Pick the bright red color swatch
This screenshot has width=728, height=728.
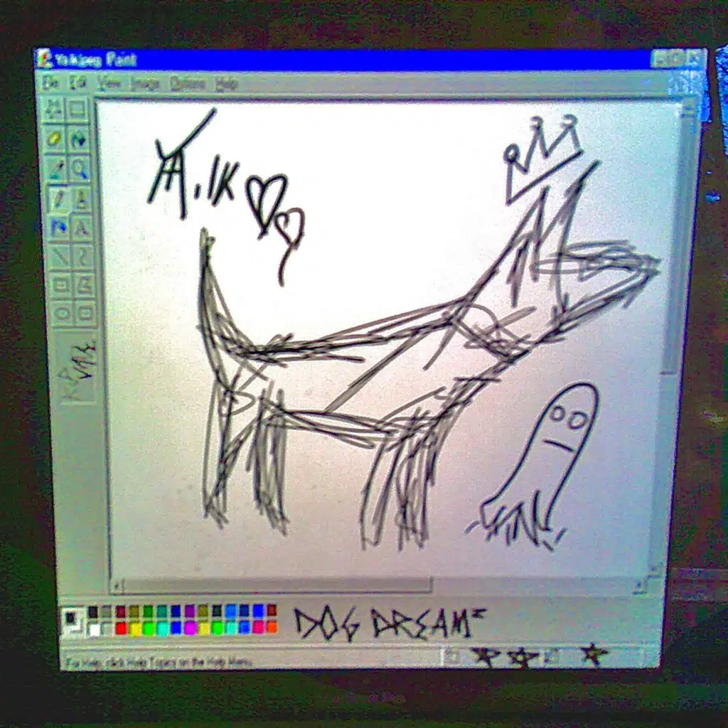click(121, 628)
